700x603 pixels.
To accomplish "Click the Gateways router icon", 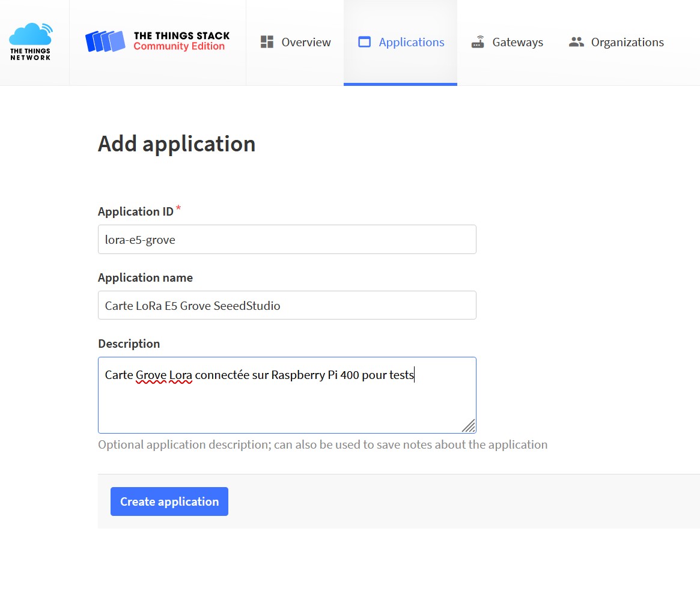I will (478, 42).
